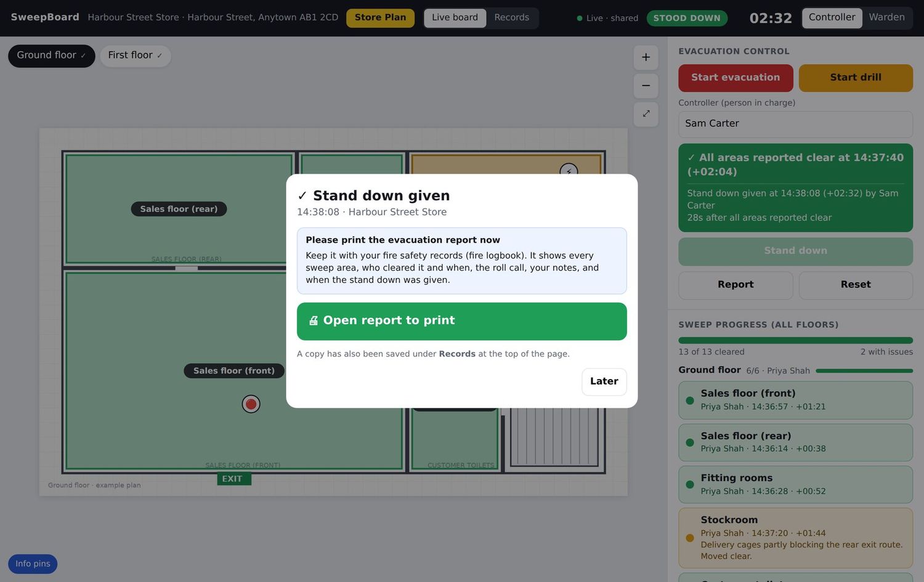The height and width of the screenshot is (582, 924).
Task: Expand the floor plan to fullscreen
Action: [x=646, y=114]
